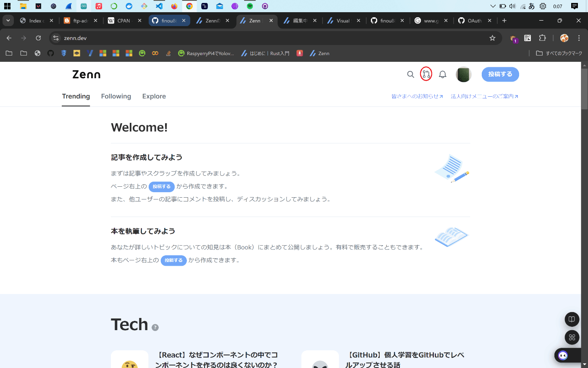Image resolution: width=588 pixels, height=368 pixels.
Task: Open the blue stacked layers bookmark
Action: 63,53
